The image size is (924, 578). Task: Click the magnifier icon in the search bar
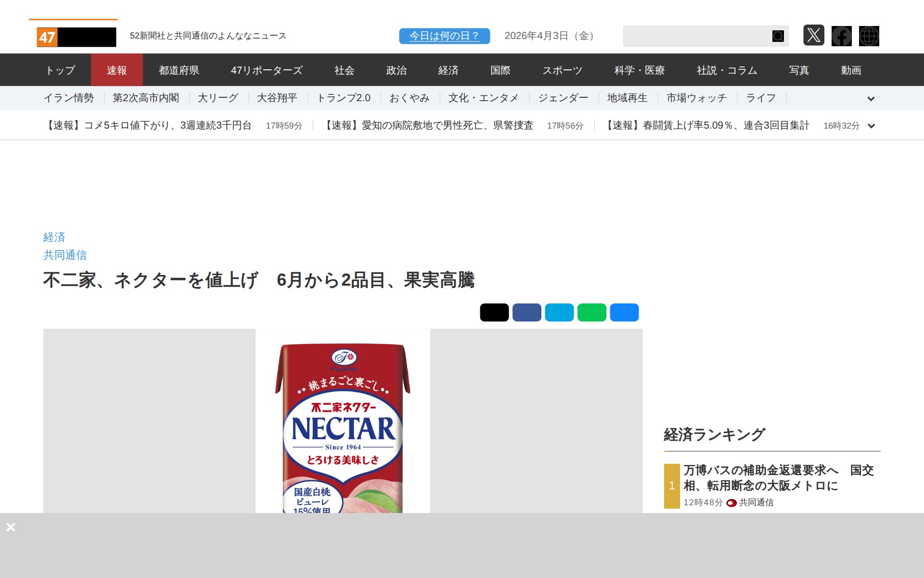[778, 36]
